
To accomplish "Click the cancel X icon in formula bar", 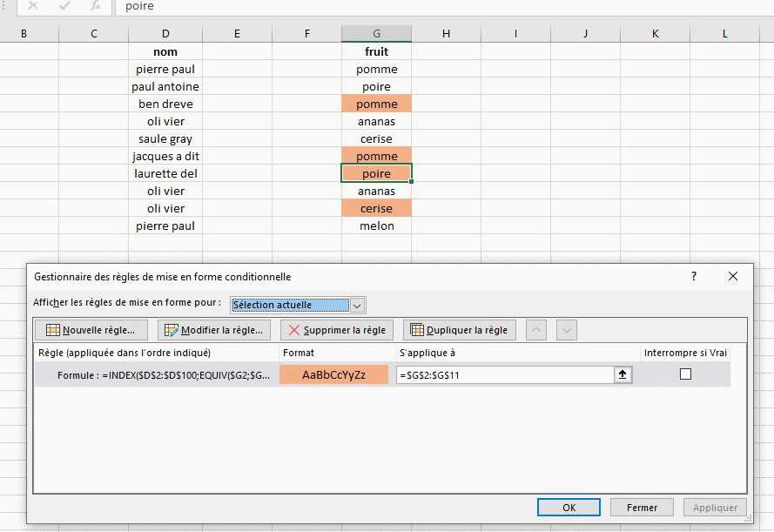I will click(32, 5).
